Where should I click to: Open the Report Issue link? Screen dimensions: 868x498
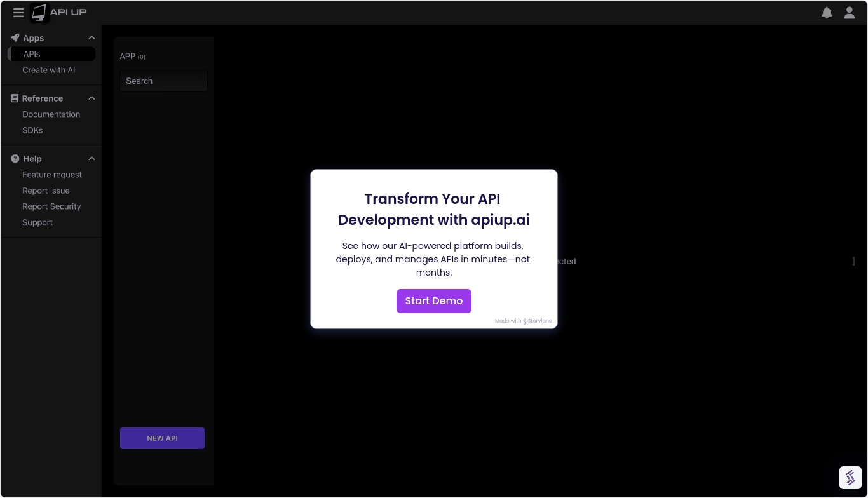46,190
